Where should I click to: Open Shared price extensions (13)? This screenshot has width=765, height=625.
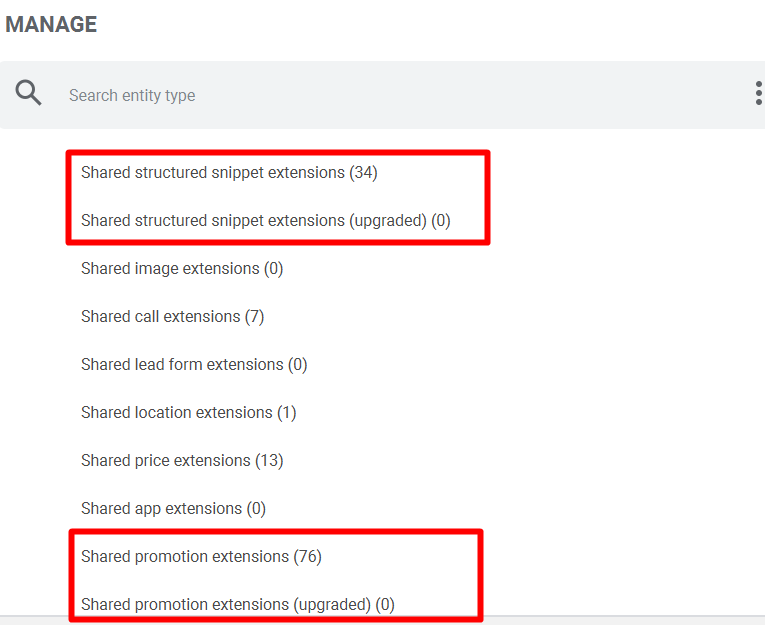point(182,461)
